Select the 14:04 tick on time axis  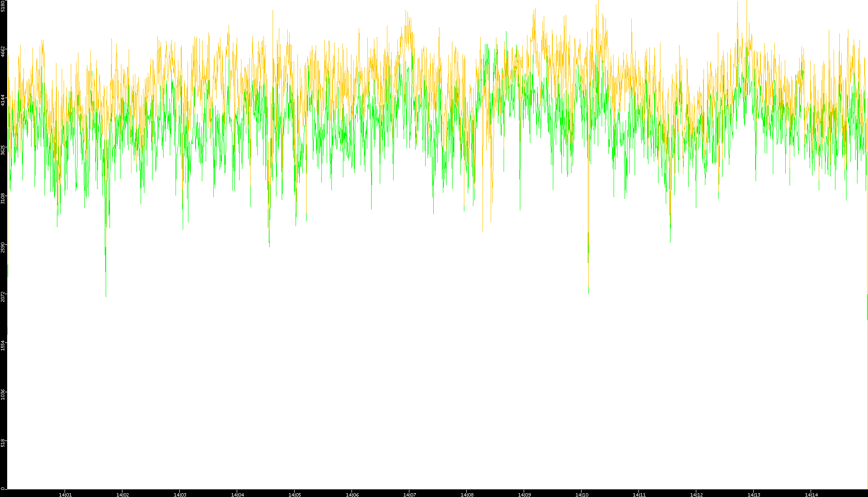coord(237,495)
